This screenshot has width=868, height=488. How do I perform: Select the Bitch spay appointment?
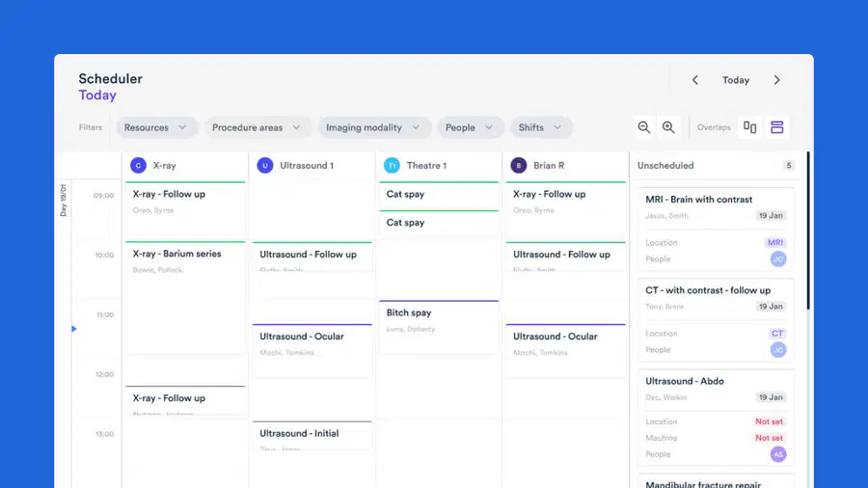439,327
